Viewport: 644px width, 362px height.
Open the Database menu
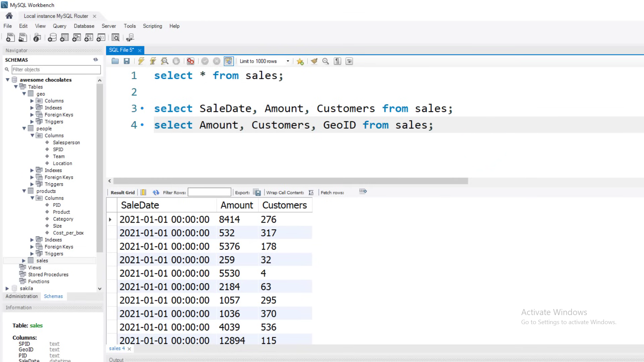pyautogui.click(x=84, y=26)
